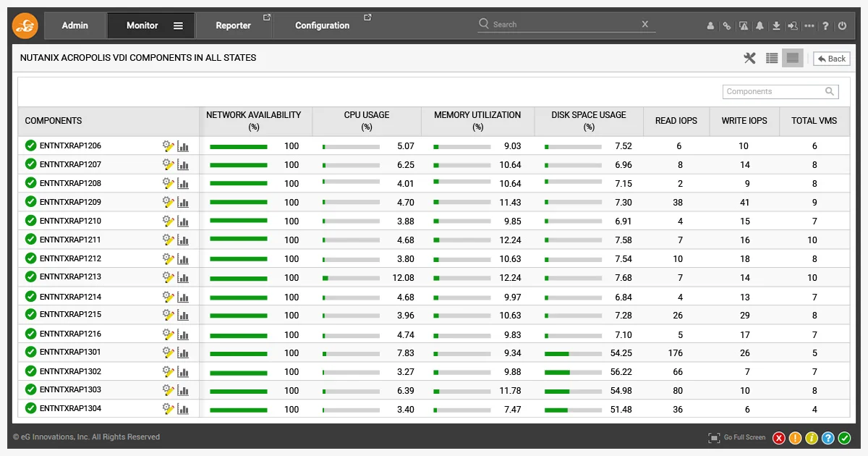The image size is (868, 456).
Task: Sort by CPU USAGE column header
Action: coord(367,122)
